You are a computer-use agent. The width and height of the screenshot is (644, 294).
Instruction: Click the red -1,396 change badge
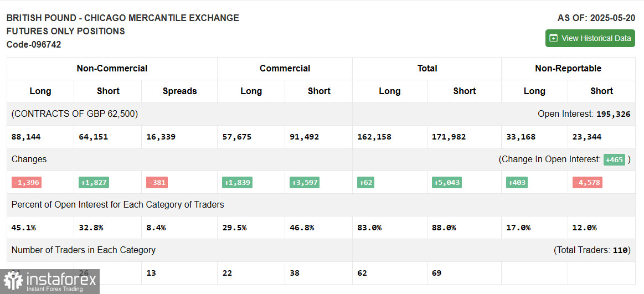tap(26, 182)
